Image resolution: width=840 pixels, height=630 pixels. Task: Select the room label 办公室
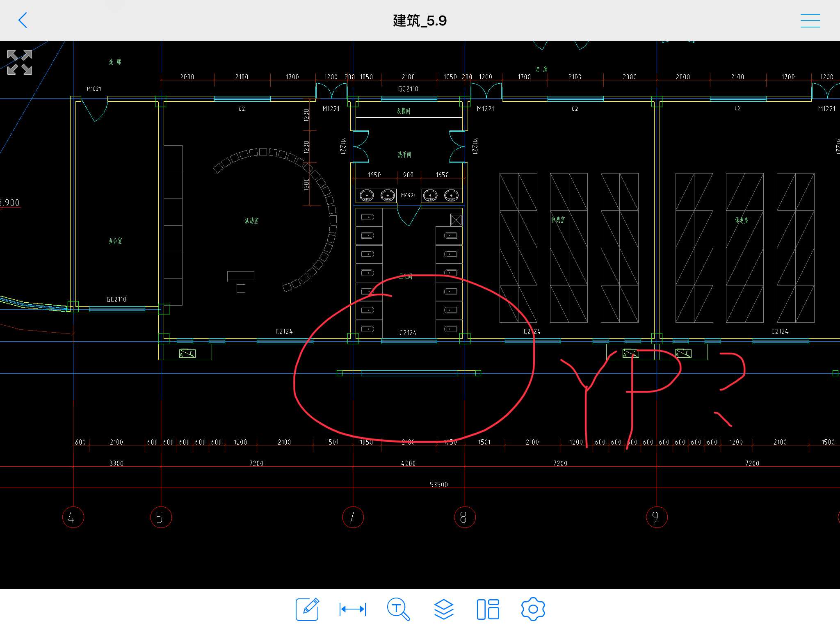pos(115,241)
